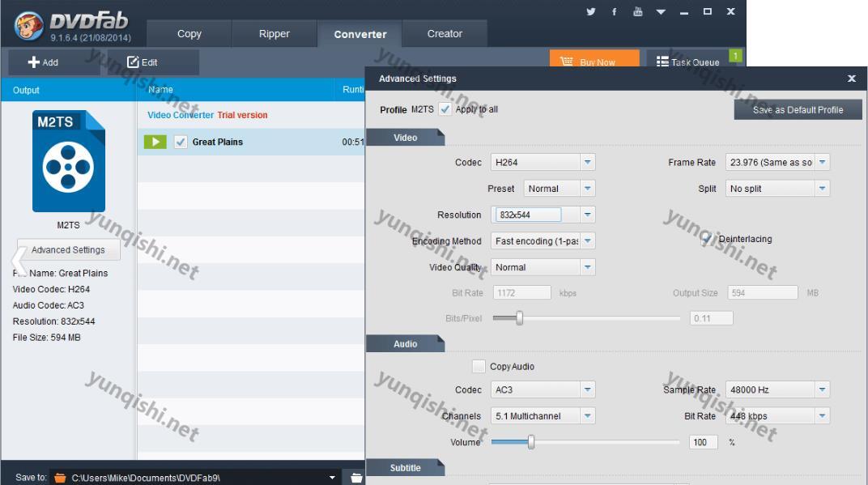Open the Channels 5.1 Multichannel dropdown
Image resolution: width=868 pixels, height=485 pixels.
tap(542, 416)
